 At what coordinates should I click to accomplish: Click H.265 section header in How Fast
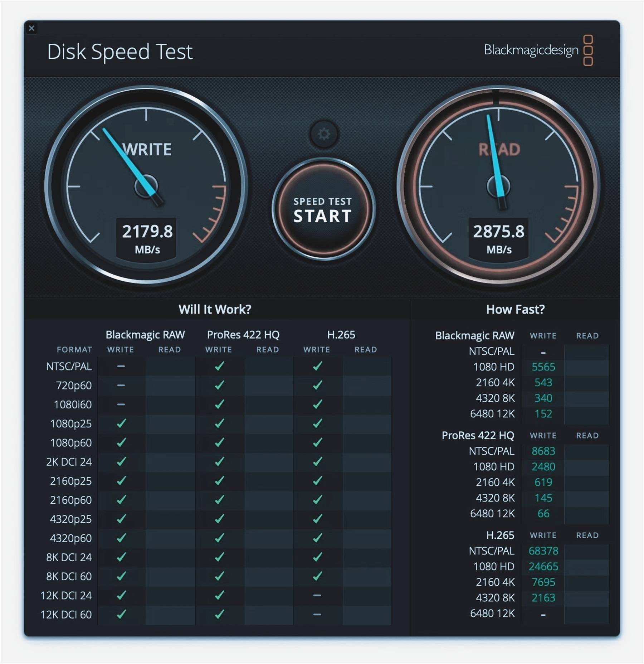click(x=500, y=535)
